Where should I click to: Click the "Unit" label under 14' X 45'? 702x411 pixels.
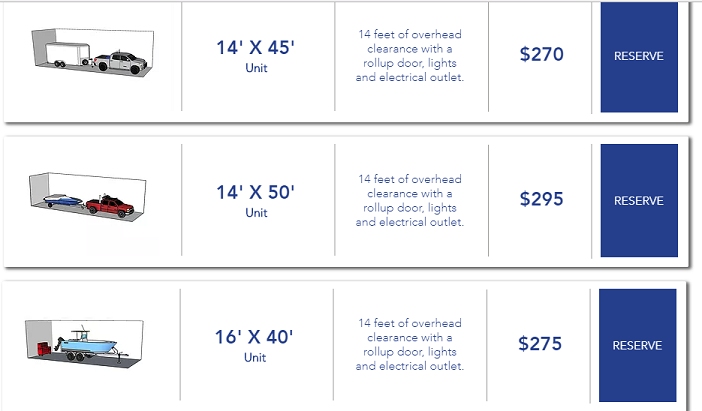[256, 69]
